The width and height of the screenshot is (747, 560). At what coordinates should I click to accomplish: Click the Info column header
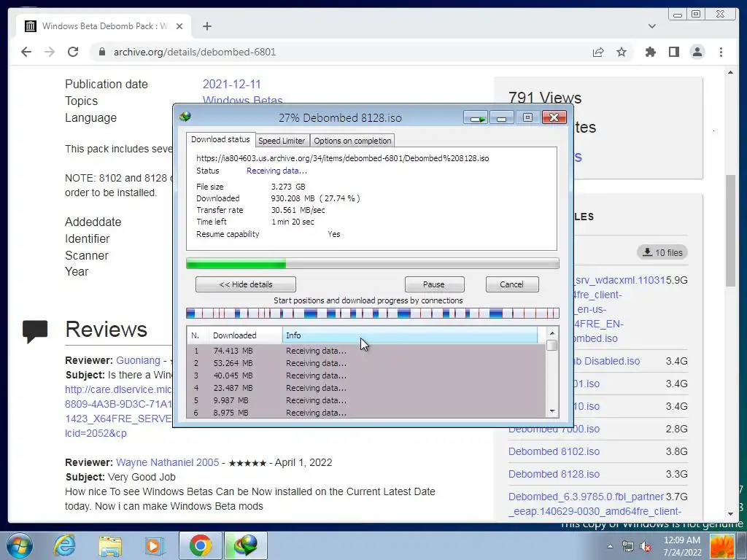[410, 335]
